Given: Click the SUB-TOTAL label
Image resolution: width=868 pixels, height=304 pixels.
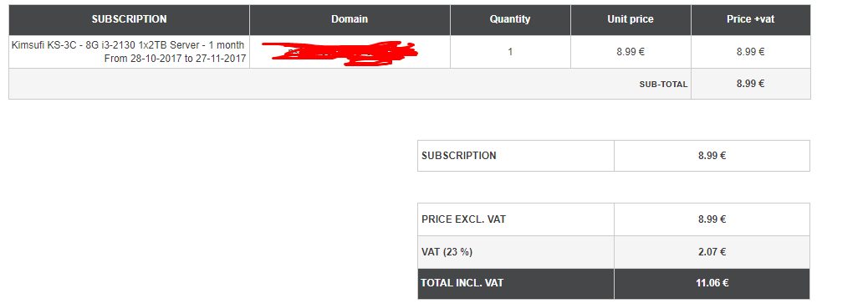Looking at the screenshot, I should [x=663, y=85].
